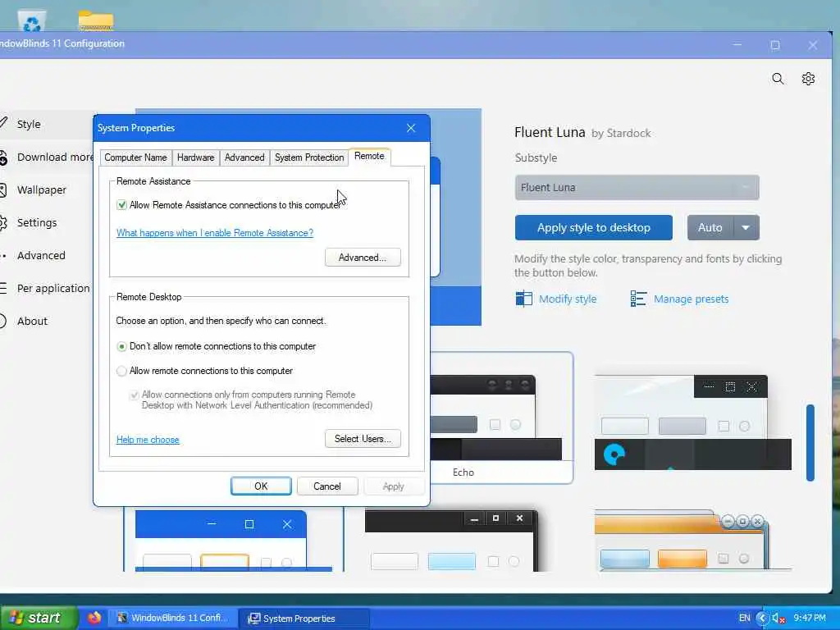Select the Echo style thumbnail
Screen dimensions: 840x630
(x=501, y=418)
